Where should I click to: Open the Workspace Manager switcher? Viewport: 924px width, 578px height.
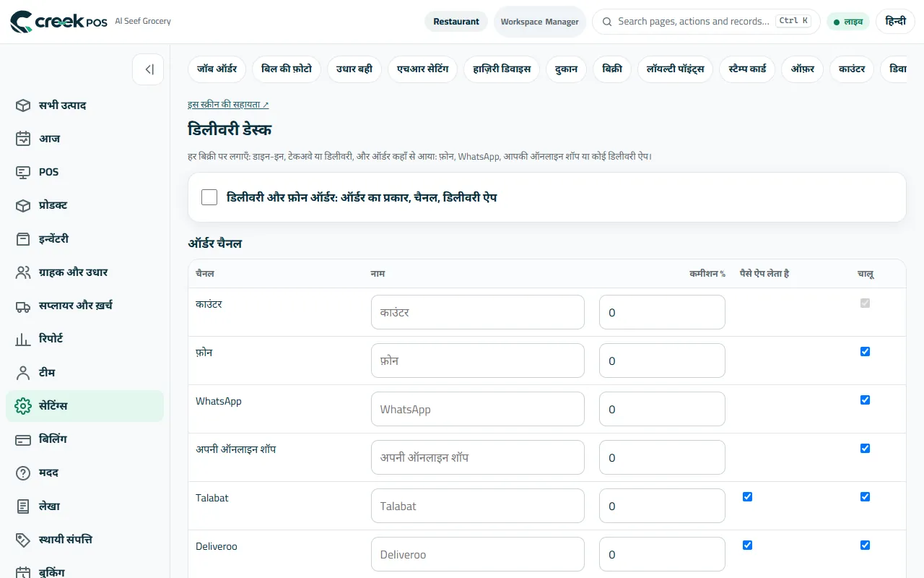[x=540, y=22]
